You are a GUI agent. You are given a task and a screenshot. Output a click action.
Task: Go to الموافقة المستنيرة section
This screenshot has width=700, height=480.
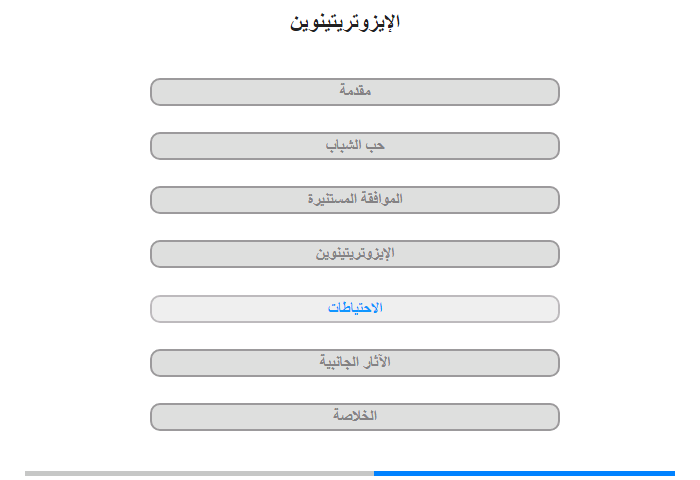tap(355, 200)
